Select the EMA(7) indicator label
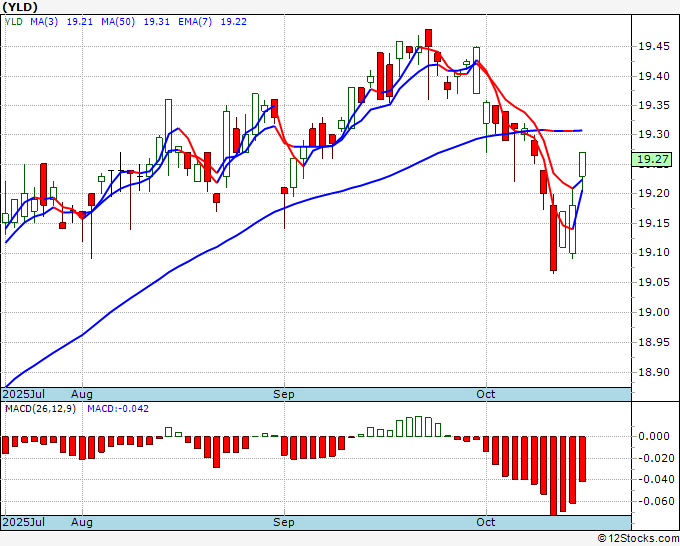680x546 pixels. (x=195, y=21)
